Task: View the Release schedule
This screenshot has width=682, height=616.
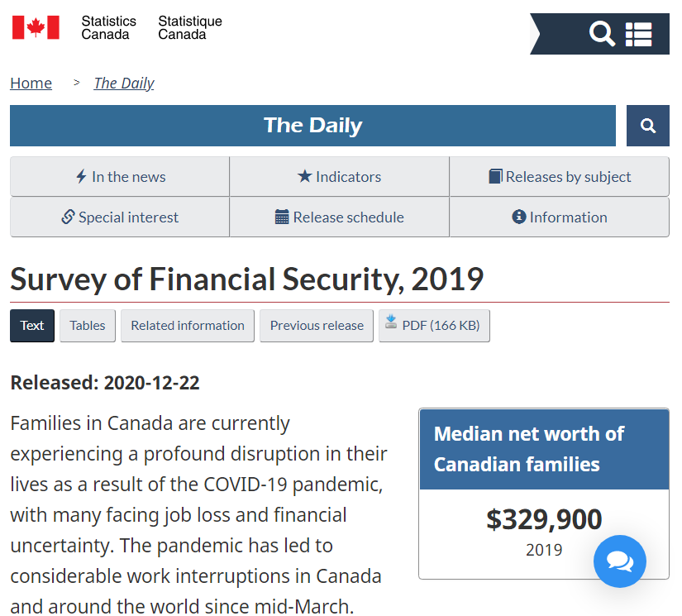Action: tap(340, 217)
